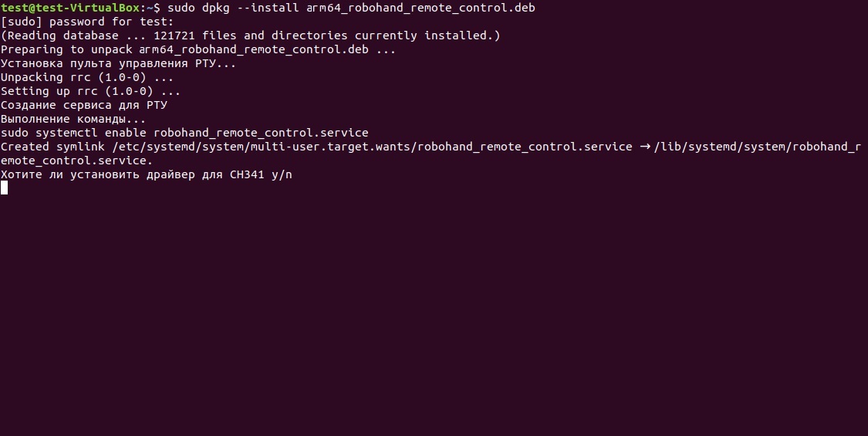
Task: Click the green test@test-VirtualBox prompt
Action: coord(70,8)
